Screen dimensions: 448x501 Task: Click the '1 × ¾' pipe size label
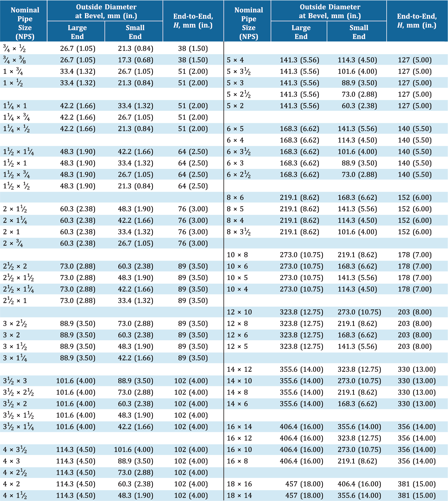point(13,71)
